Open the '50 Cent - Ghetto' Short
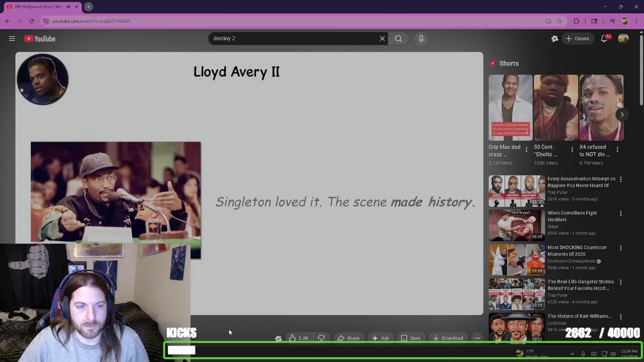The width and height of the screenshot is (644, 362). pyautogui.click(x=555, y=108)
